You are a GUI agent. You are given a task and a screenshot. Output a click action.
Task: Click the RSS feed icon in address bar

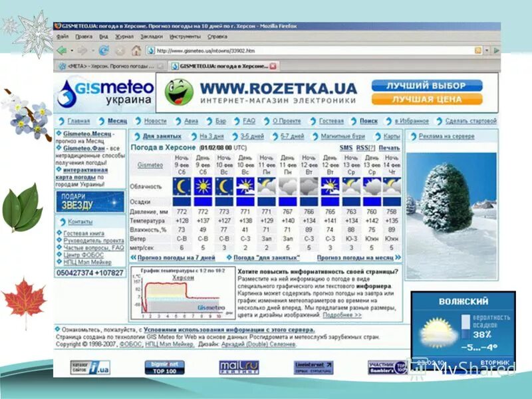[x=478, y=51]
